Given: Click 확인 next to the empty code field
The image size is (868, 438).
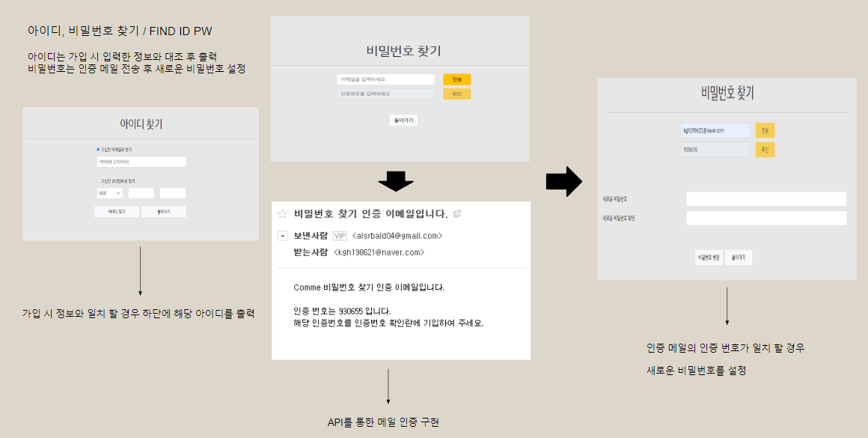Looking at the screenshot, I should point(456,94).
